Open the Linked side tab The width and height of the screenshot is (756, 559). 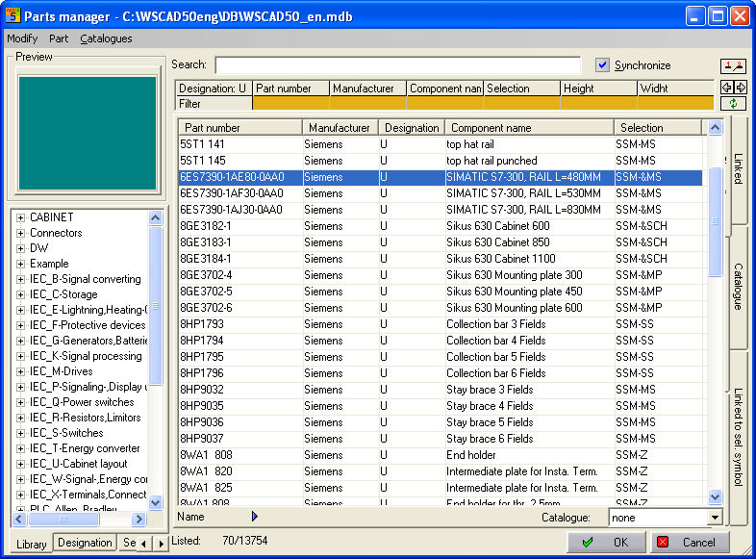(739, 168)
